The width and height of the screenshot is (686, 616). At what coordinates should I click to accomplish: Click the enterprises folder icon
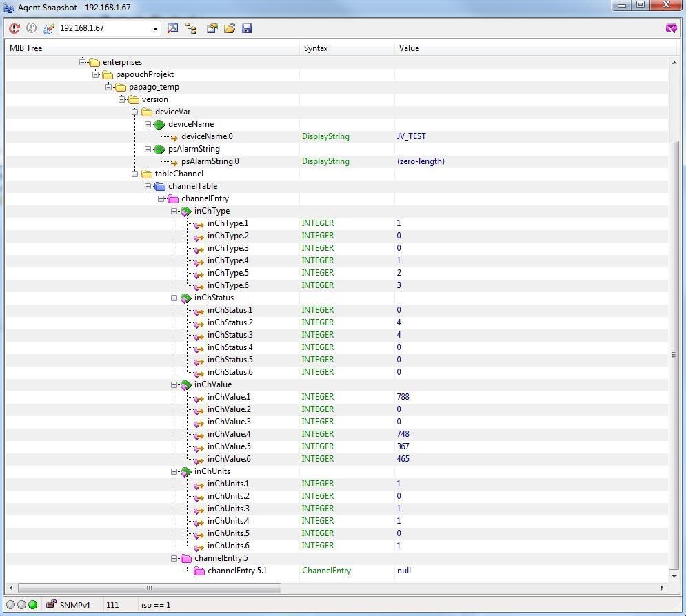(x=94, y=62)
